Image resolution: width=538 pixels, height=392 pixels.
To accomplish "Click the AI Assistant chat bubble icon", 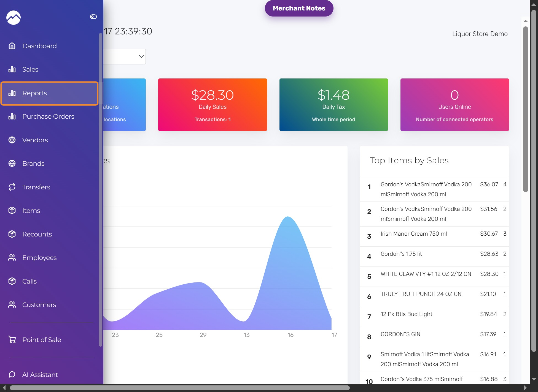I will pos(12,375).
